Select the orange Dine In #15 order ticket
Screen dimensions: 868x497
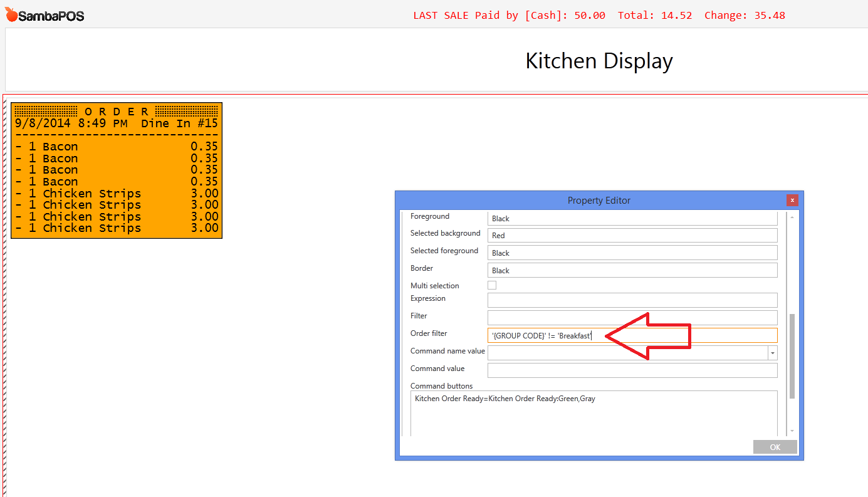[117, 170]
